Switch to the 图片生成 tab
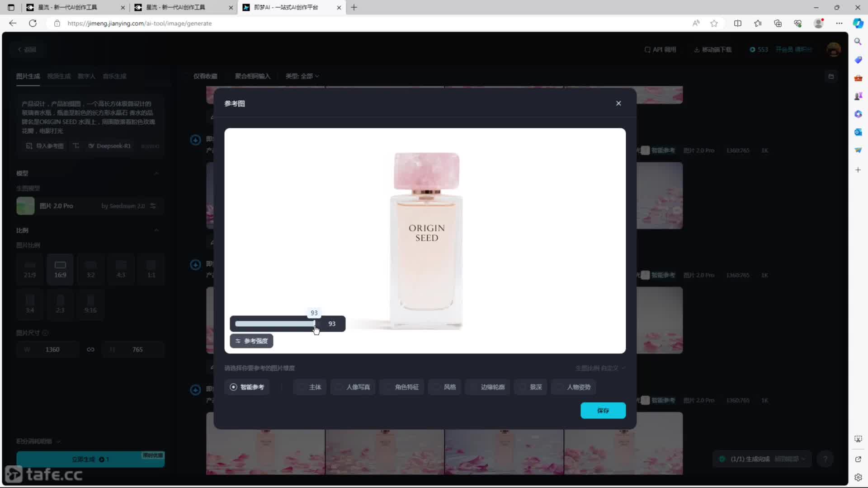The height and width of the screenshot is (488, 868). click(28, 76)
